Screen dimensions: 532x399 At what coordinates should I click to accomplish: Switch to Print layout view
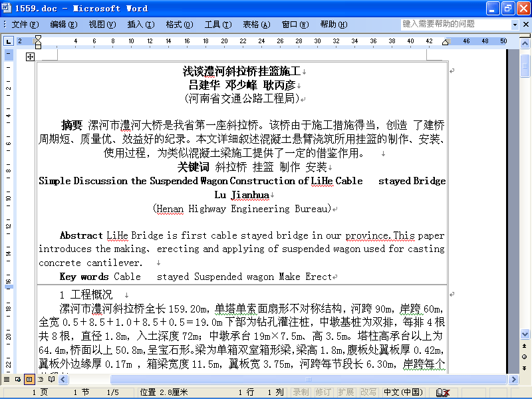pyautogui.click(x=29, y=379)
